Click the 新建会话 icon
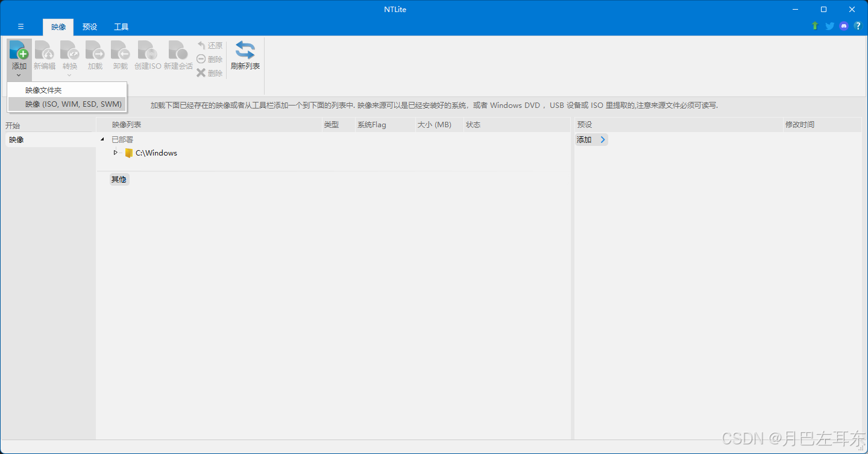 (178, 50)
